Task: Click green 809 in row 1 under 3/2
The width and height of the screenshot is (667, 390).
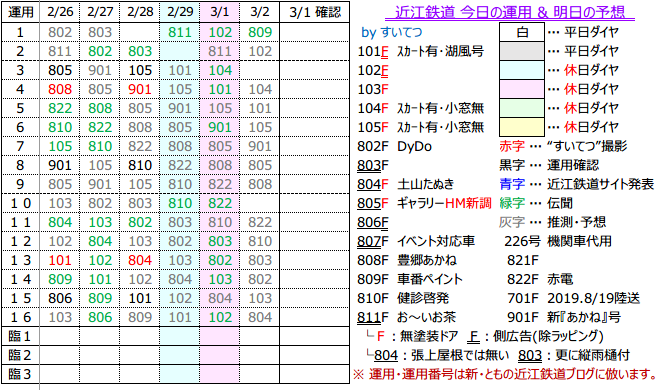Action: pyautogui.click(x=260, y=32)
